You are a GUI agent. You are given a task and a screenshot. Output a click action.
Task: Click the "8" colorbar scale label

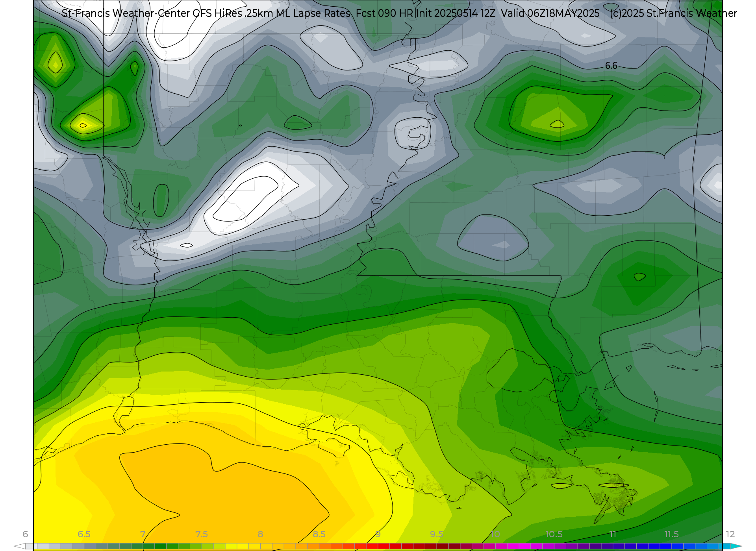tap(260, 534)
